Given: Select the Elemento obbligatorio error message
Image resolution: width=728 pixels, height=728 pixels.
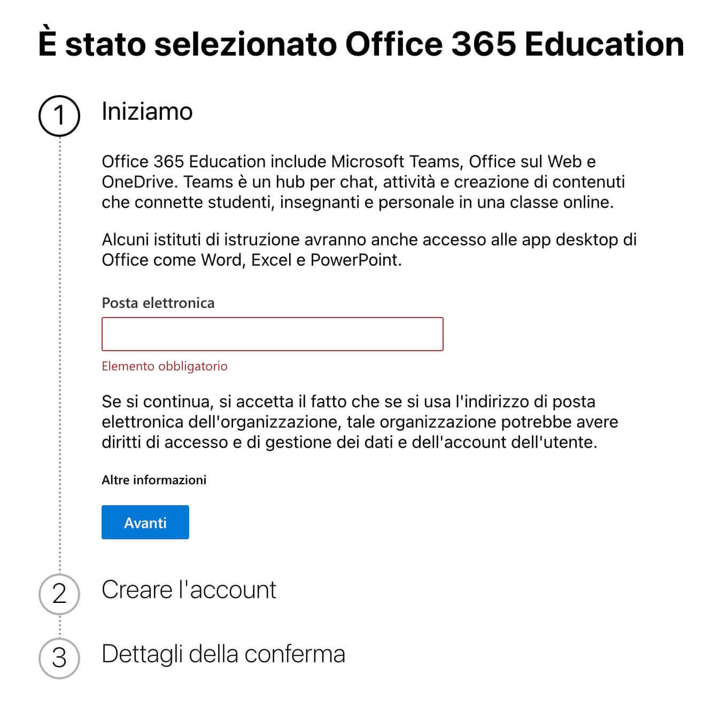Looking at the screenshot, I should point(165,367).
